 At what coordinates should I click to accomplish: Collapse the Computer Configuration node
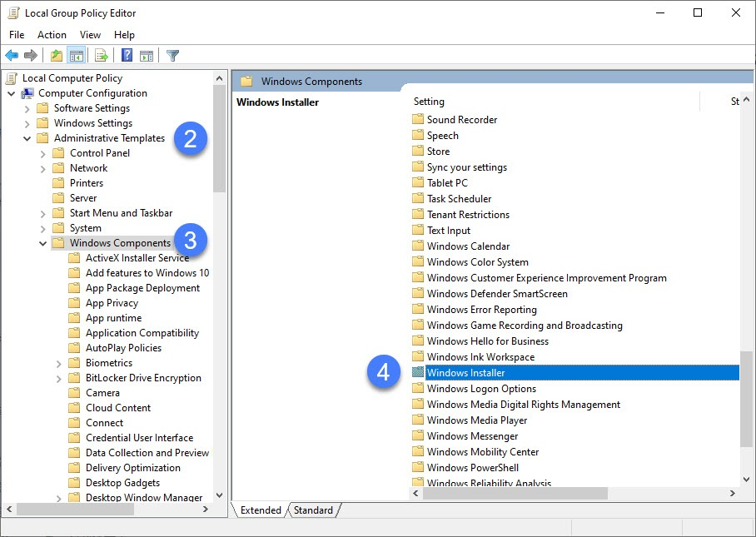coord(12,93)
